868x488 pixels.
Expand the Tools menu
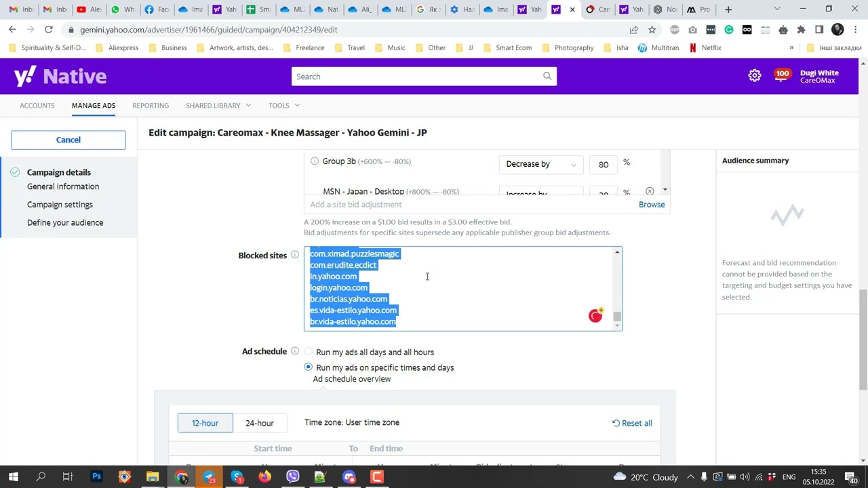pyautogui.click(x=284, y=105)
